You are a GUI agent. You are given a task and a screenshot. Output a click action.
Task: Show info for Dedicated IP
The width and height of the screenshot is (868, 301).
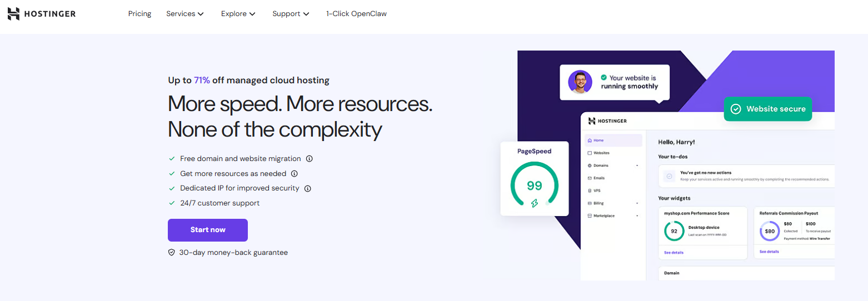click(307, 189)
